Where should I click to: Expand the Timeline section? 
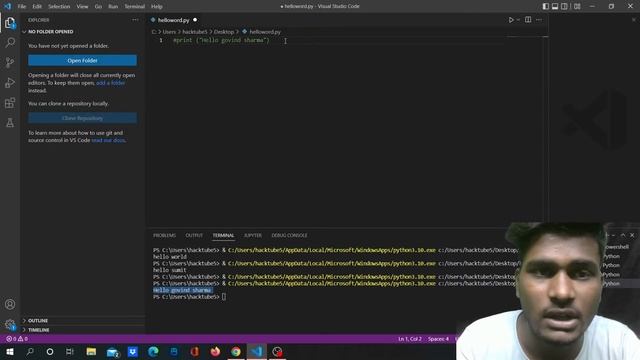tap(83, 330)
